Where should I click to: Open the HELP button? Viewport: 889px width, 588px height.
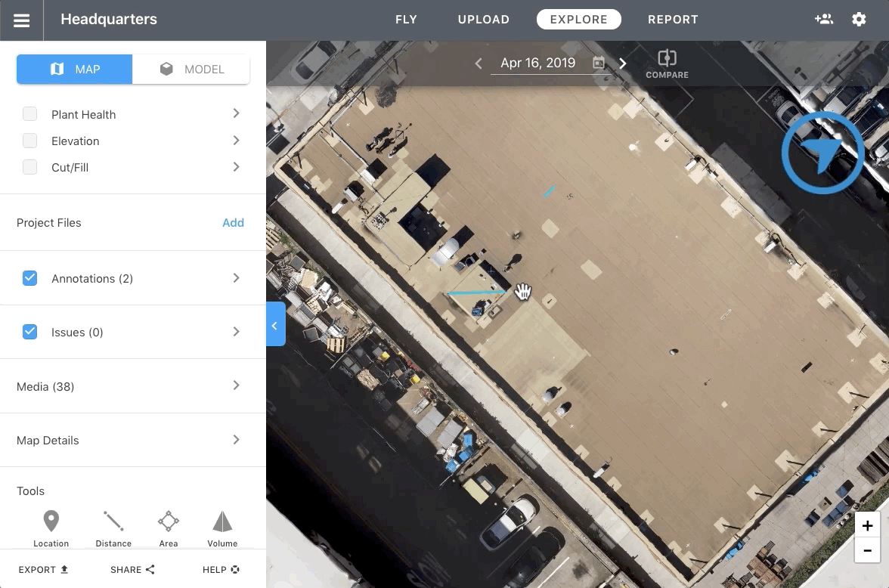[221, 569]
